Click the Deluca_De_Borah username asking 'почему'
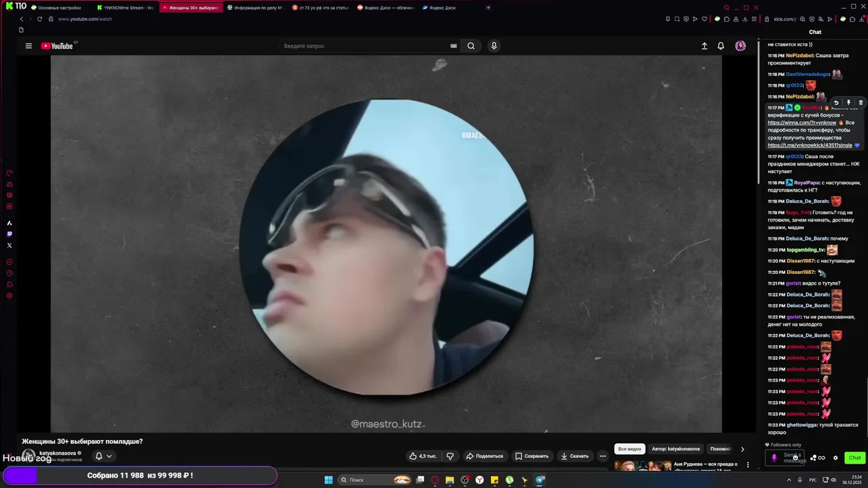868x488 pixels. pos(807,239)
